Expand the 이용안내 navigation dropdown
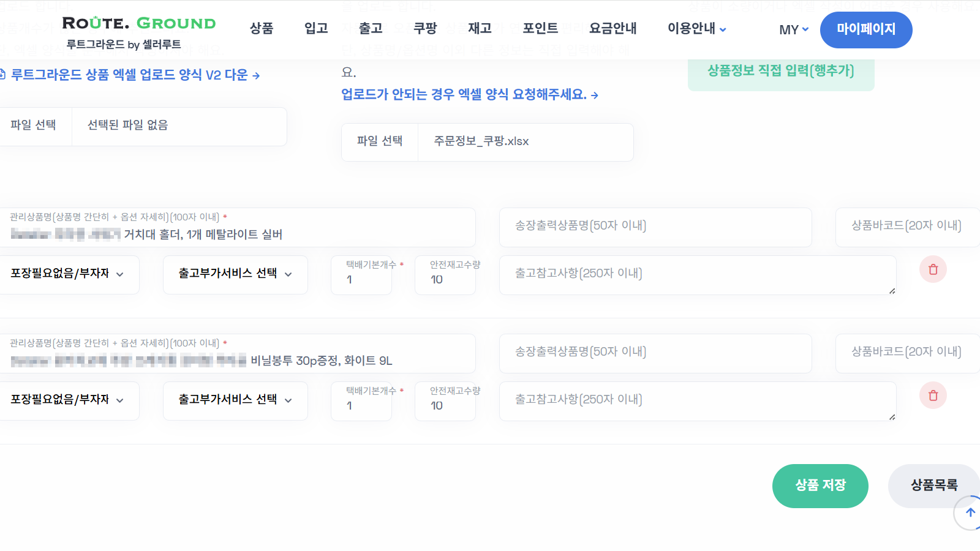The width and height of the screenshot is (980, 551). click(695, 28)
